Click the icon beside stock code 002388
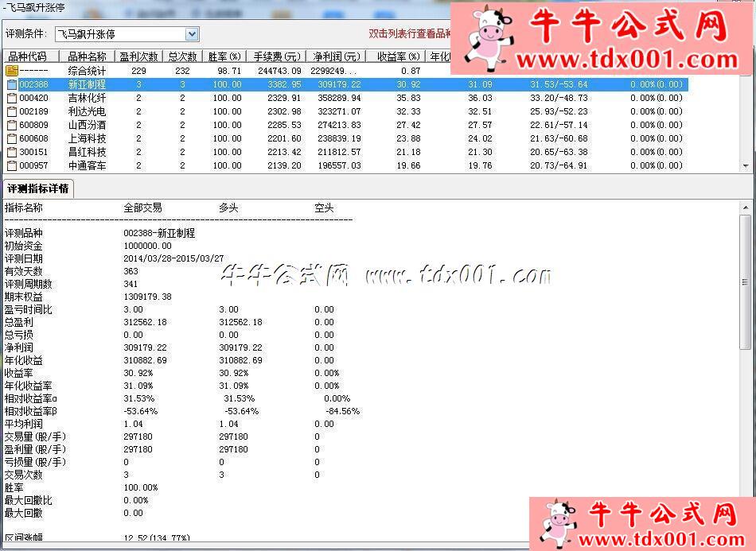 pos(12,84)
